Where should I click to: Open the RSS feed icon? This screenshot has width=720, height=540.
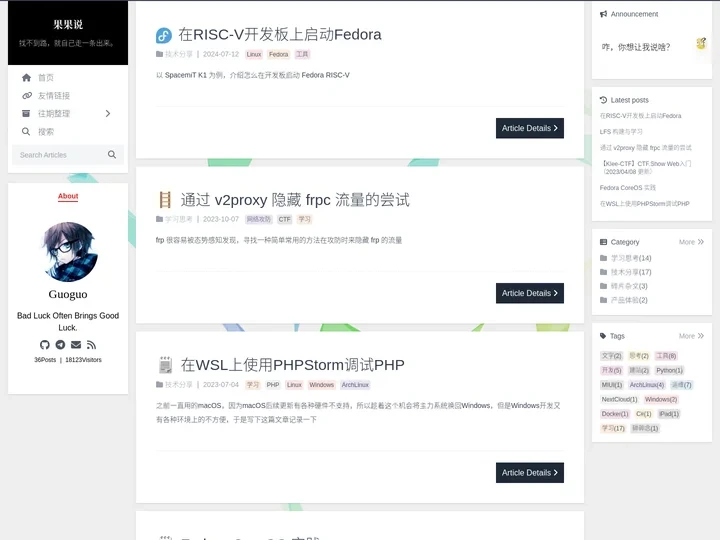[x=92, y=345]
